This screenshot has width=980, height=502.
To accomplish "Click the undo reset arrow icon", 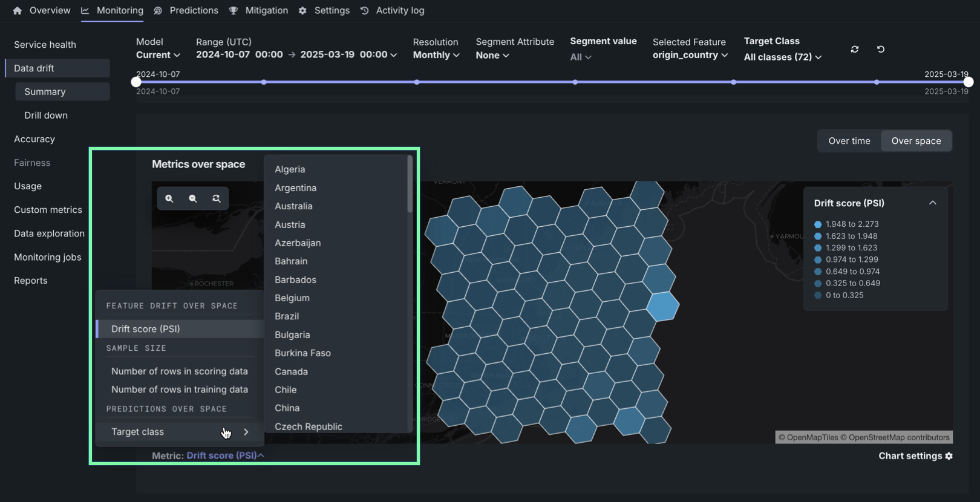I will coord(881,49).
